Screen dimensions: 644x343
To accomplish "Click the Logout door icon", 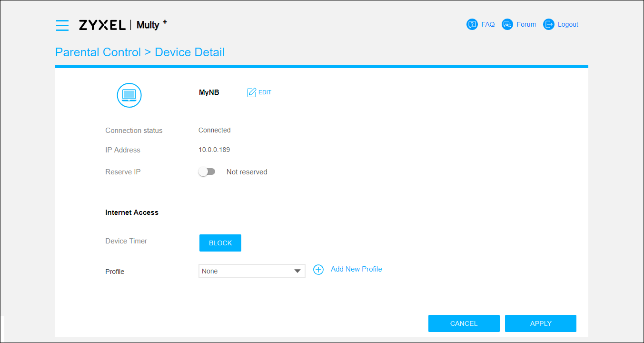I will click(549, 24).
